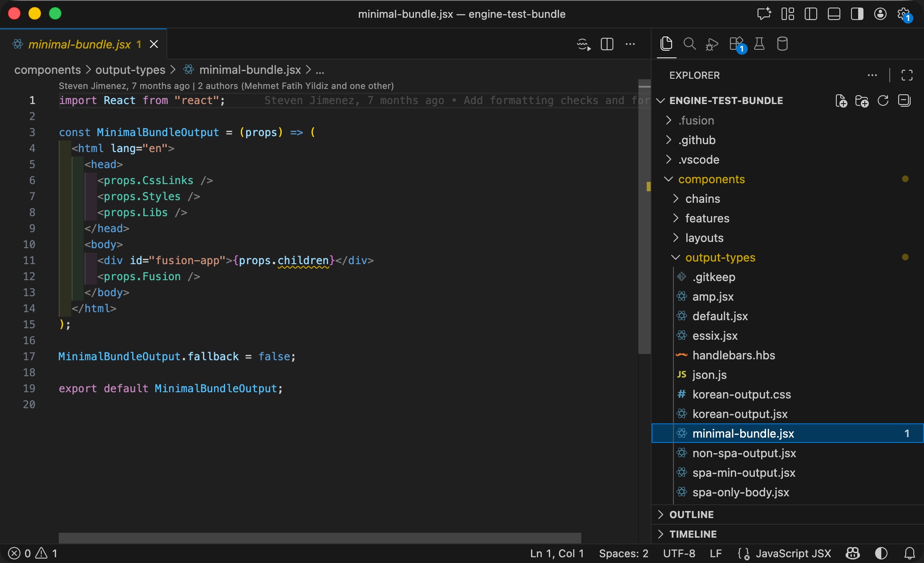Open the Extensions view with badge
Screen dimensions: 924x563
[x=737, y=44]
